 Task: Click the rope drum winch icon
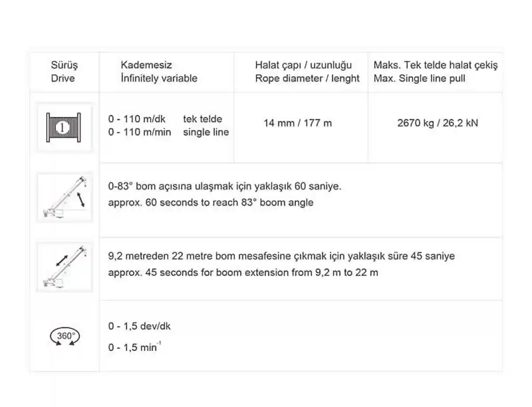[x=64, y=128]
